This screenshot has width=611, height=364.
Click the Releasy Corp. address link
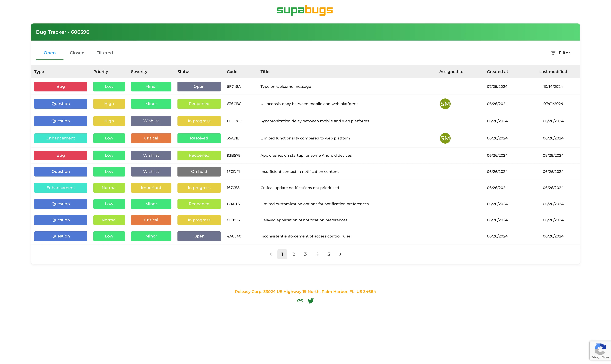pos(305,292)
